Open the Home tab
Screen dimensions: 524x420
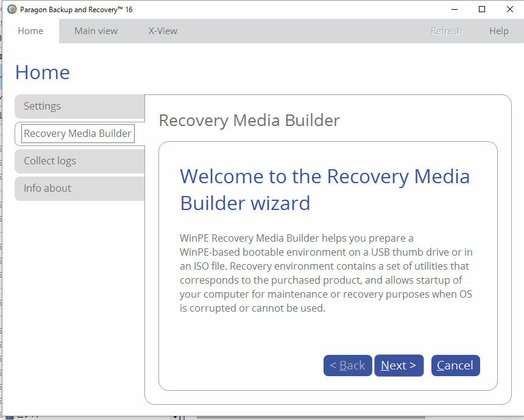coord(30,31)
